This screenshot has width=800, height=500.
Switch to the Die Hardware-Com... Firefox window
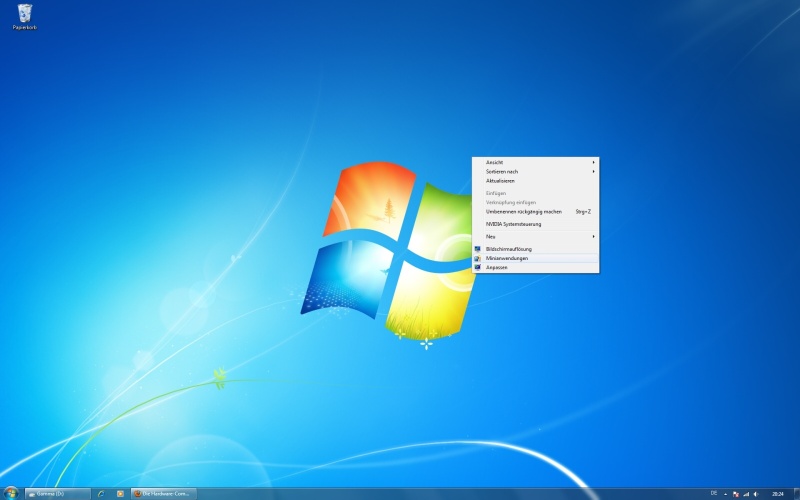pos(164,494)
